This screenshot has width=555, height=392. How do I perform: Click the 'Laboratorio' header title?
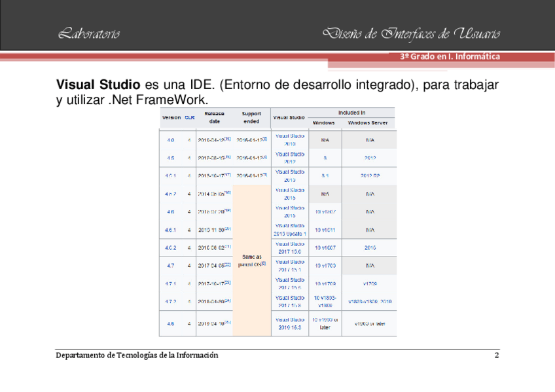pyautogui.click(x=89, y=33)
